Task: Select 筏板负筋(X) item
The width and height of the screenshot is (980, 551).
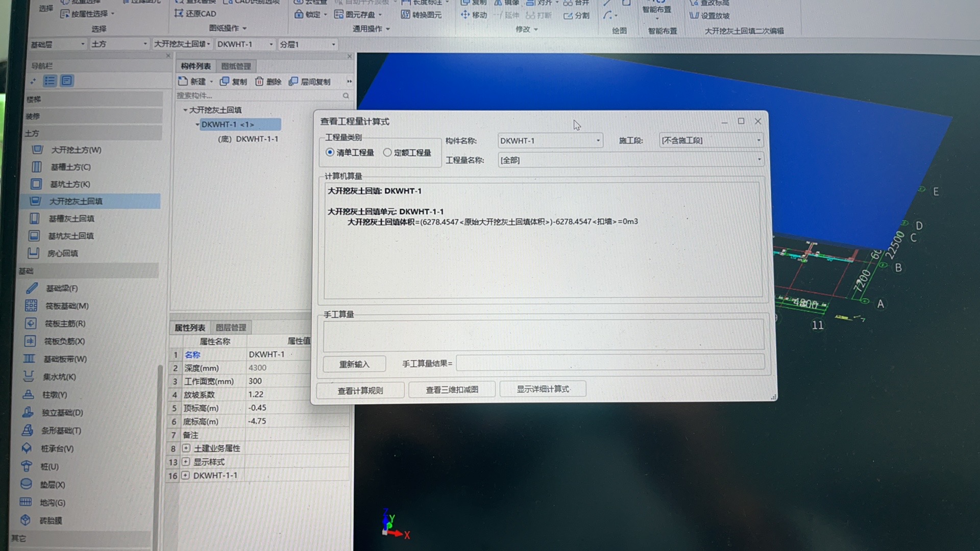Action: (64, 341)
